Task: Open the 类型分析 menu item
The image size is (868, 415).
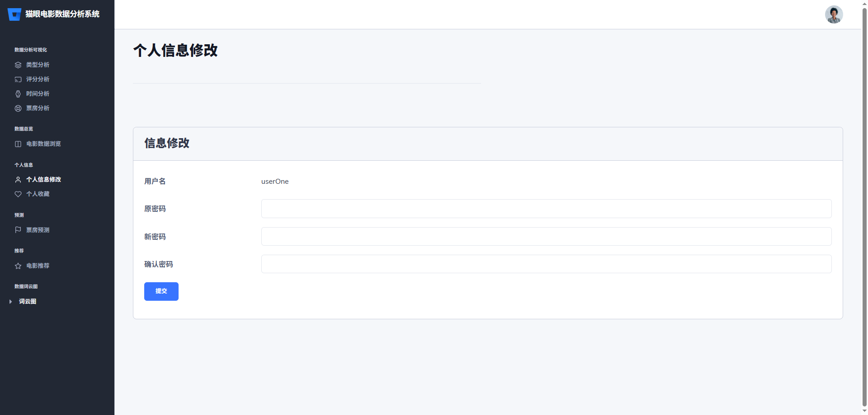Action: click(x=38, y=65)
